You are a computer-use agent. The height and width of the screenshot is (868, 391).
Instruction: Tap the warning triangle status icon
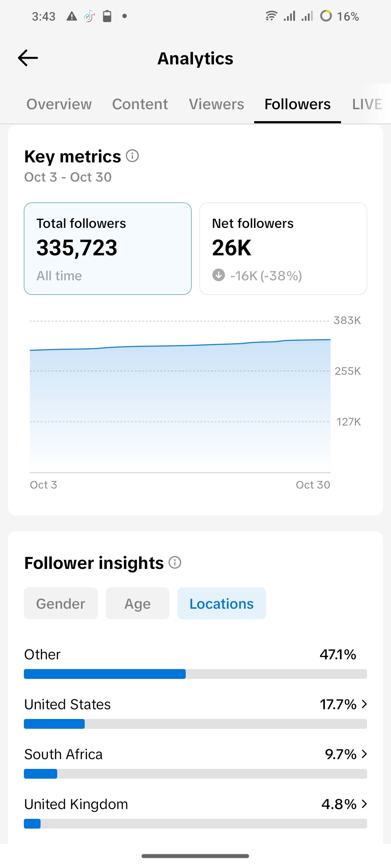point(72,16)
